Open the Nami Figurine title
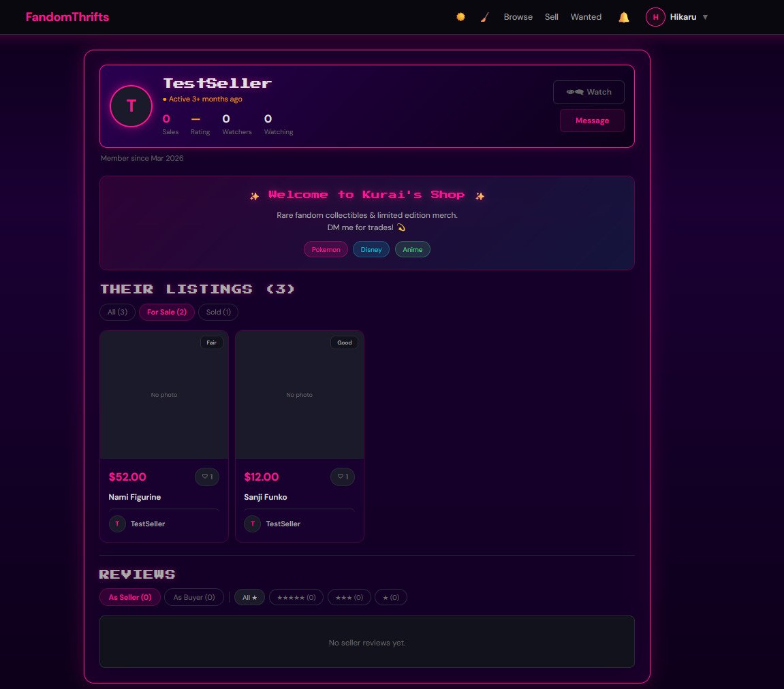 click(134, 497)
